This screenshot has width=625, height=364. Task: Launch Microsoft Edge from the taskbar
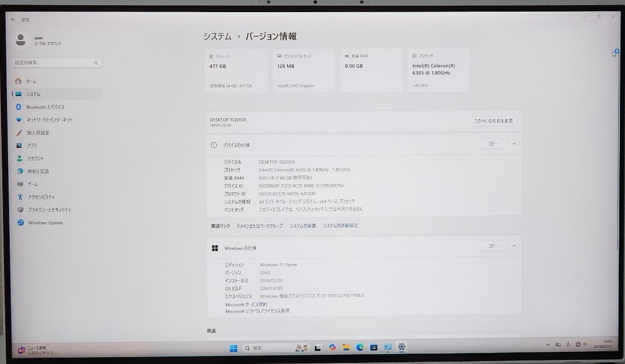[360, 348]
